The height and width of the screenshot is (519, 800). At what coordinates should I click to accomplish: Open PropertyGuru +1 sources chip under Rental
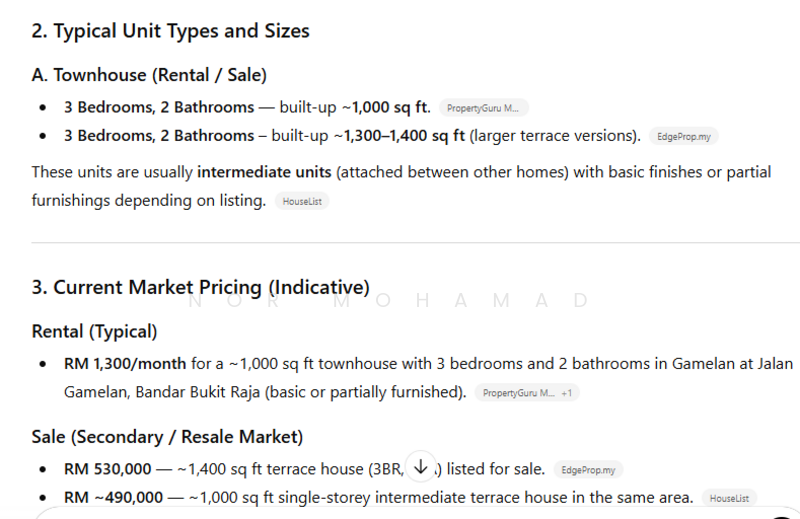pos(526,393)
